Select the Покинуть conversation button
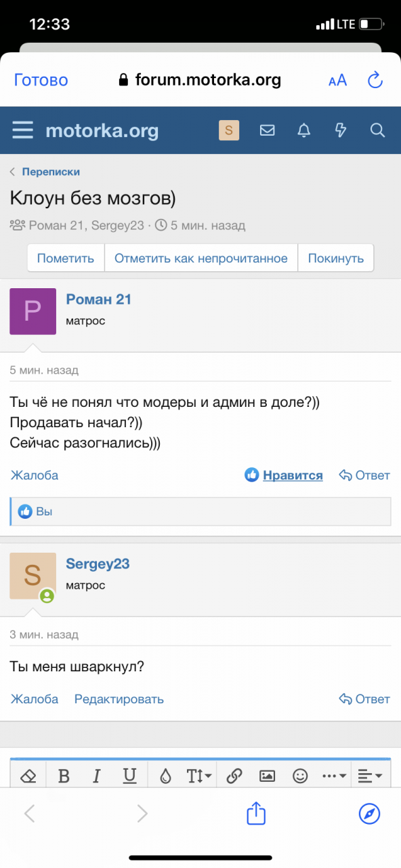The width and height of the screenshot is (401, 868). click(x=336, y=258)
